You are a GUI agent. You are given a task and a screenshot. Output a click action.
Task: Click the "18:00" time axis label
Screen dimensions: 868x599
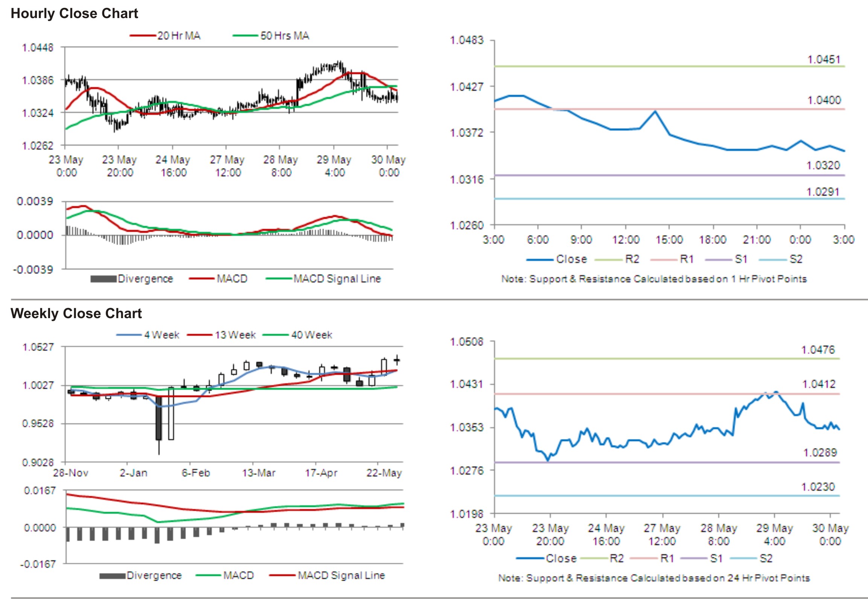[x=713, y=239]
